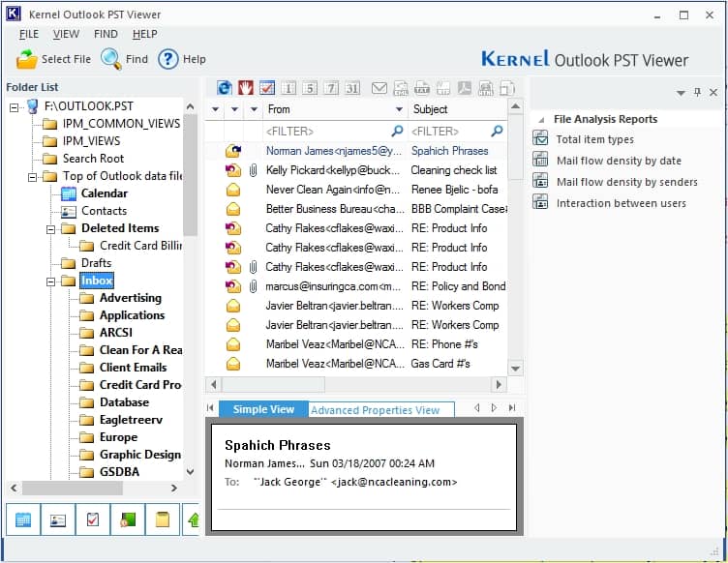This screenshot has width=728, height=563.
Task: Select the Client Emails subfolder
Action: 134,368
